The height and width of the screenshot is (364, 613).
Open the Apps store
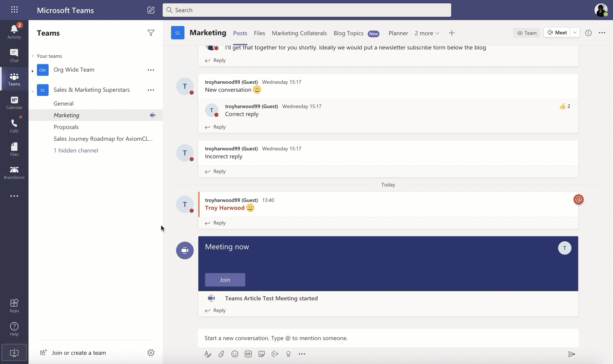click(14, 305)
